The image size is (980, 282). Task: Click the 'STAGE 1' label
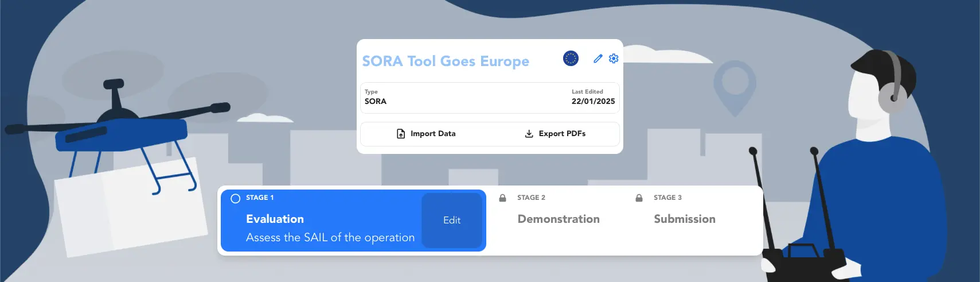point(260,198)
